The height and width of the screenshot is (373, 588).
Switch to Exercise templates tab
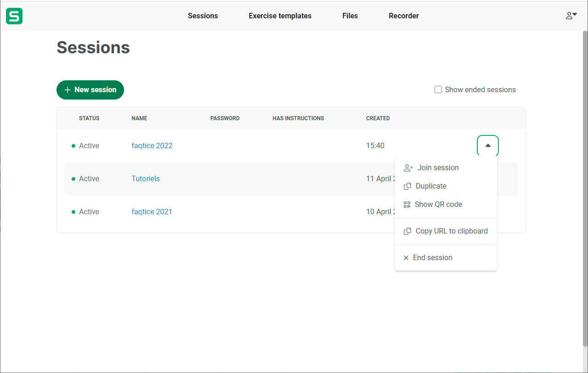point(280,16)
